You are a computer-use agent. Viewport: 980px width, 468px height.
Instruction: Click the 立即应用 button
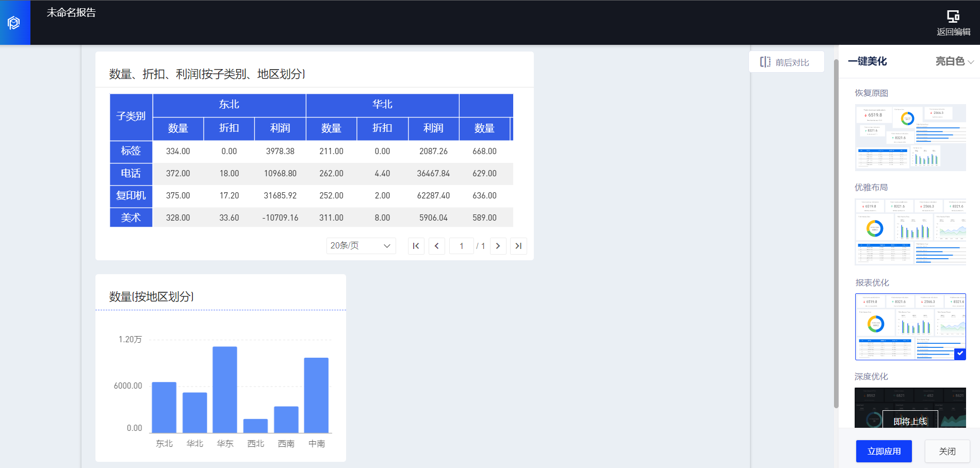click(884, 451)
